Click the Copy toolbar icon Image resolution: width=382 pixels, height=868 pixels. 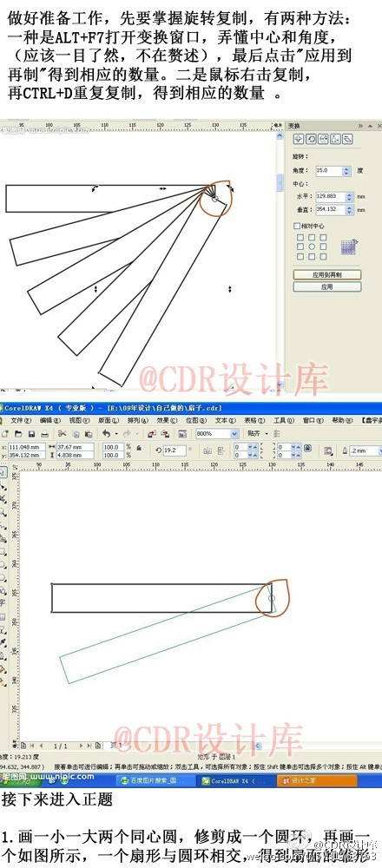point(76,434)
